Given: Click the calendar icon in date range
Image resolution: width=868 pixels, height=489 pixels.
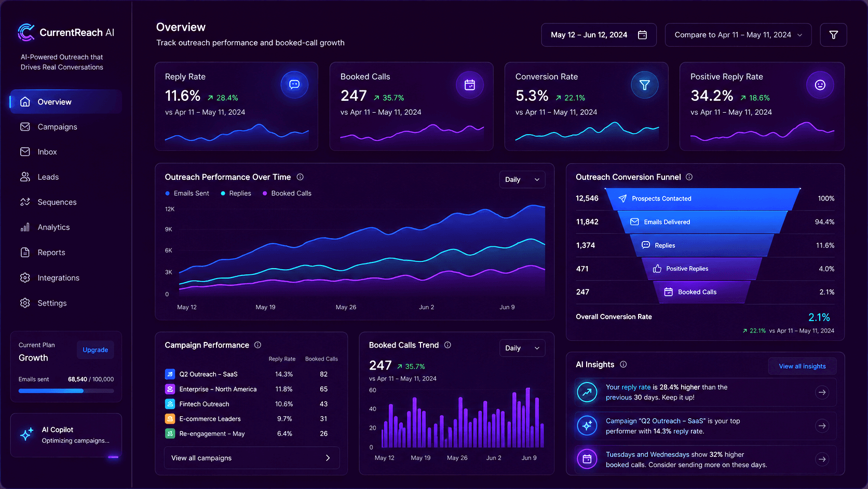Looking at the screenshot, I should [642, 35].
